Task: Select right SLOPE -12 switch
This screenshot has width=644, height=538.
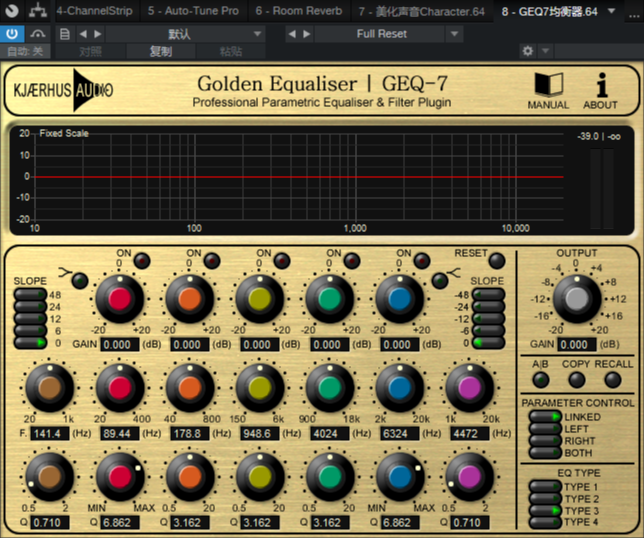Action: 488,319
